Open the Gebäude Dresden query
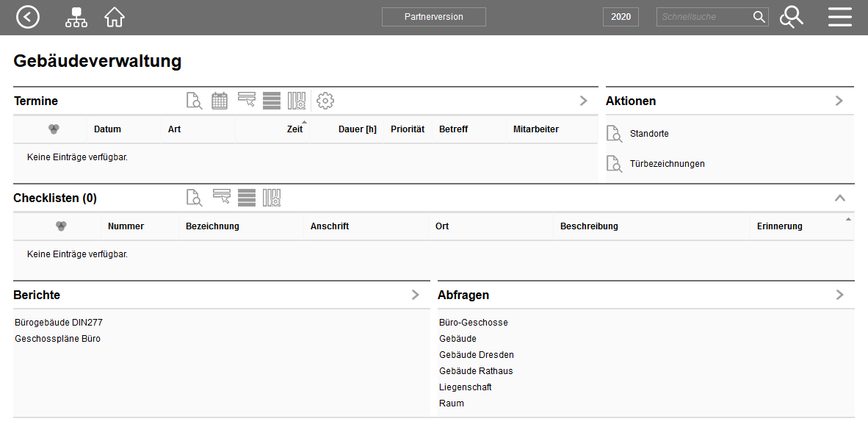868x427 pixels. (x=476, y=354)
